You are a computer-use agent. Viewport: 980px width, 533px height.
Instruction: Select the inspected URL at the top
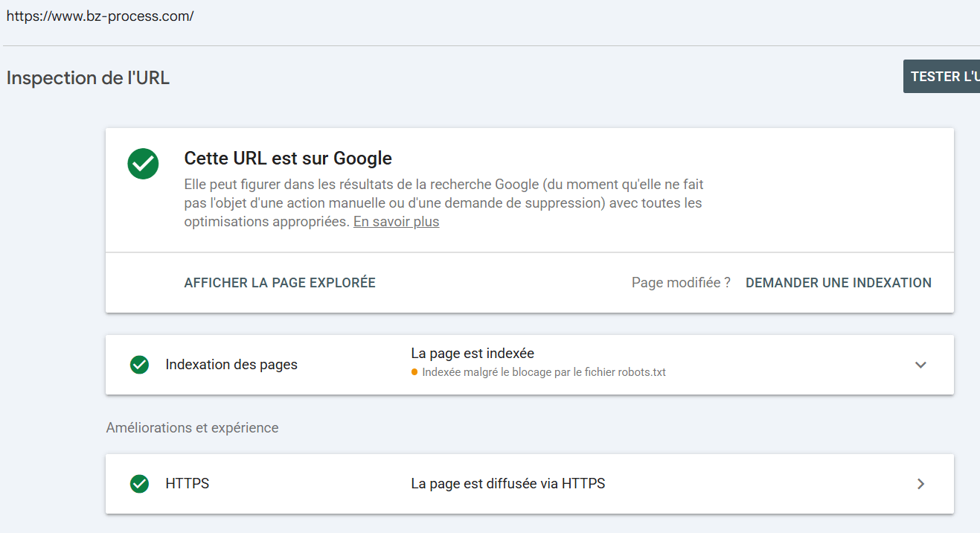pos(100,16)
